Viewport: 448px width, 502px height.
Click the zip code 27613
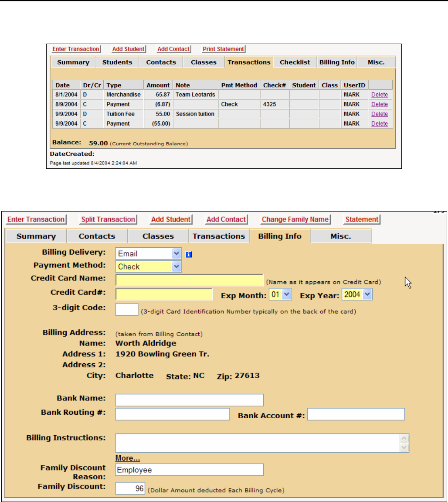[247, 376]
